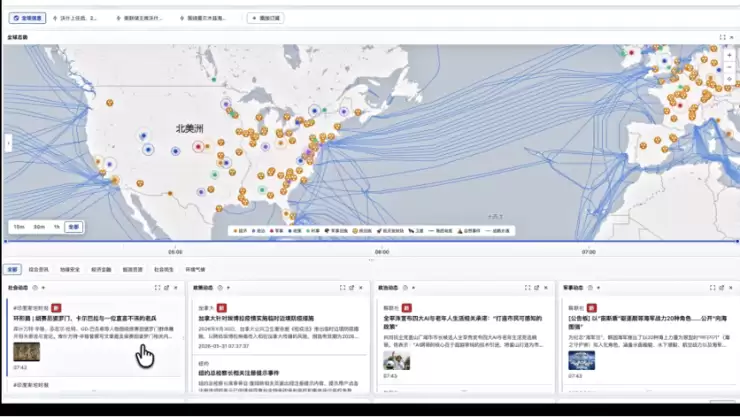Screen dimensions: 740x417
Task: Open dropdown arrow on 加拿大 panel title
Action: click(x=228, y=288)
